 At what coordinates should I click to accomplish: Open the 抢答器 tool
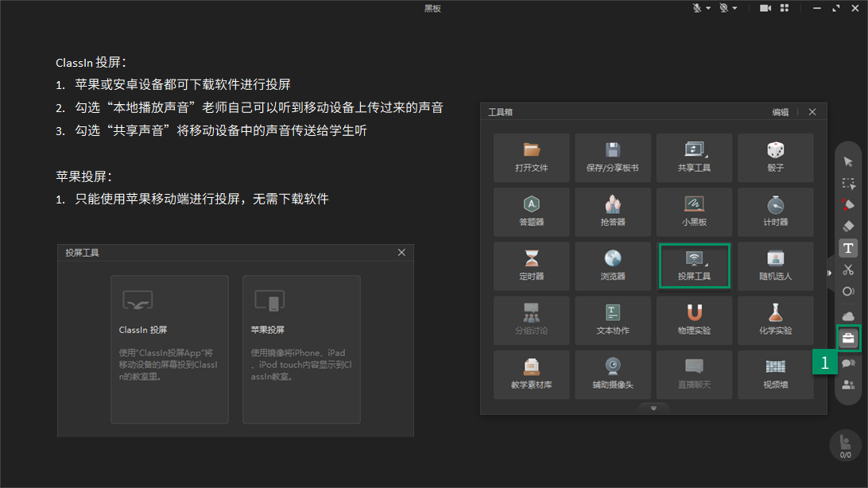[x=613, y=212]
